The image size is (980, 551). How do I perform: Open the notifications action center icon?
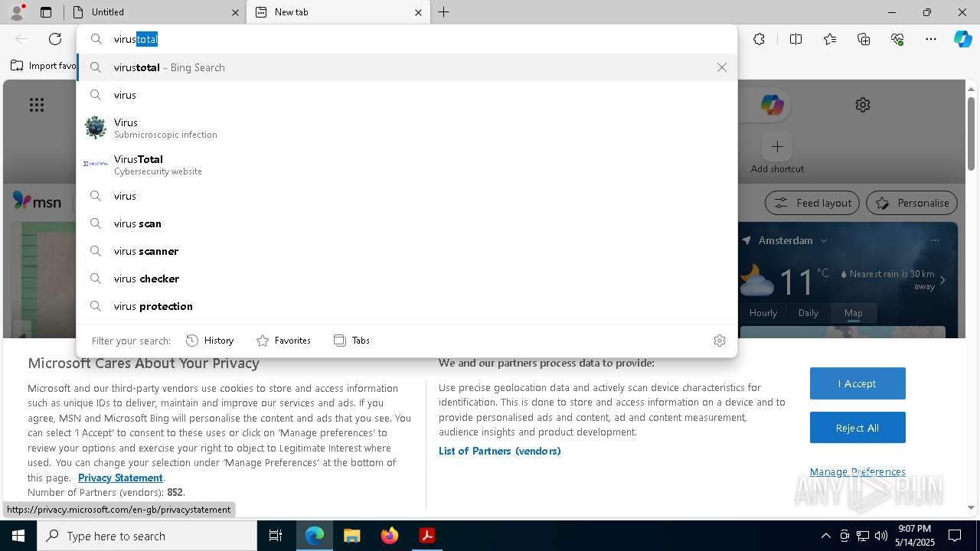[955, 536]
